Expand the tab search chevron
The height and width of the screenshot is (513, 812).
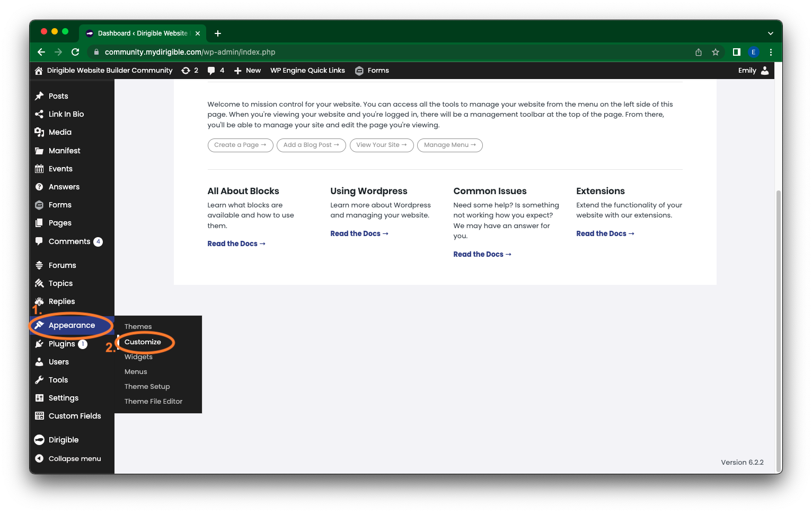point(770,33)
